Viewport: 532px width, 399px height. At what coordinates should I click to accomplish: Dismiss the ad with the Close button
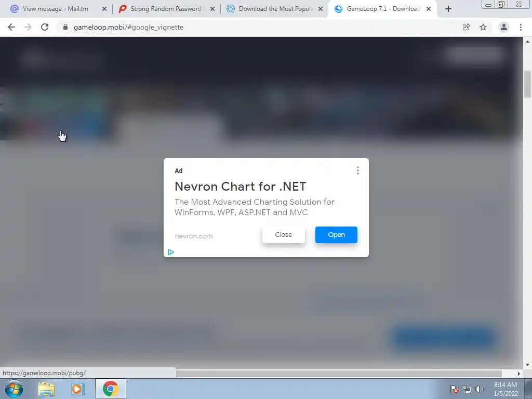[x=283, y=235]
